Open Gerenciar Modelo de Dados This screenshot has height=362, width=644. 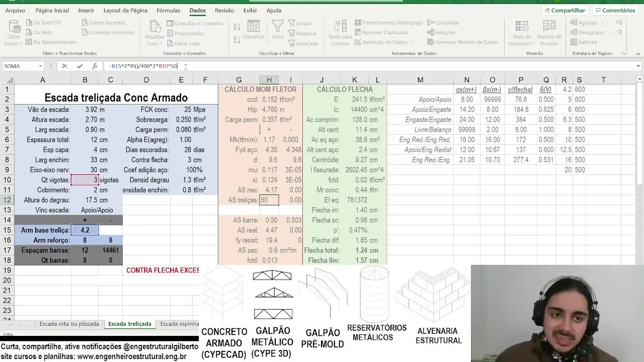click(463, 42)
